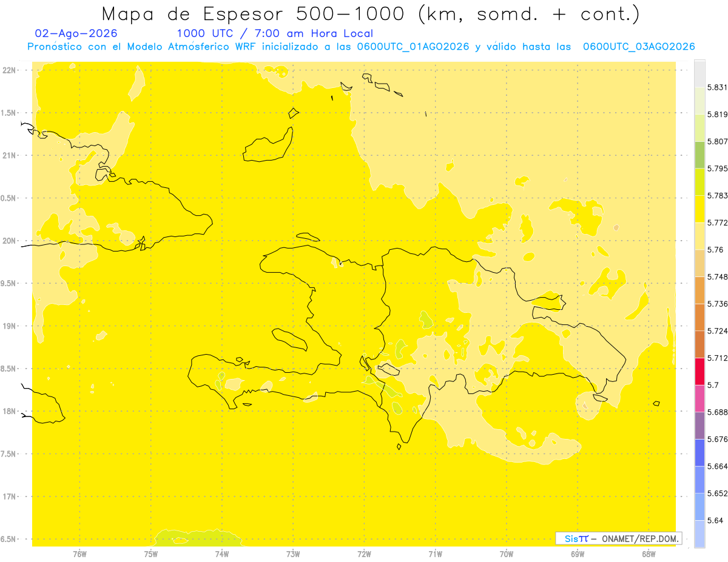Viewport: 728px width, 562px height.
Task: Pick the purple legend swatch above 5.676
Action: (699, 424)
